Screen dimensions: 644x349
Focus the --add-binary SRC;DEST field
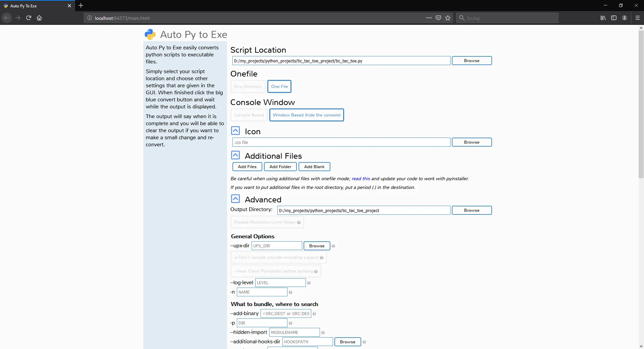coord(286,314)
